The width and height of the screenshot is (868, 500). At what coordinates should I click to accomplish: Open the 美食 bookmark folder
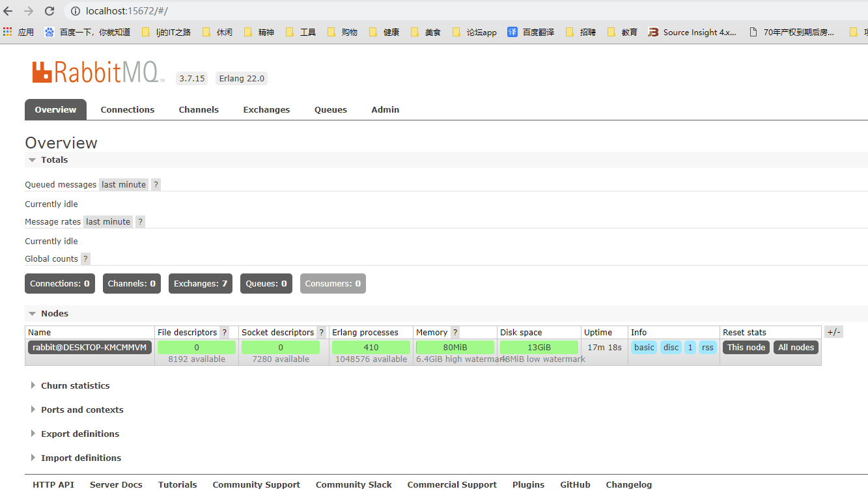click(x=426, y=32)
